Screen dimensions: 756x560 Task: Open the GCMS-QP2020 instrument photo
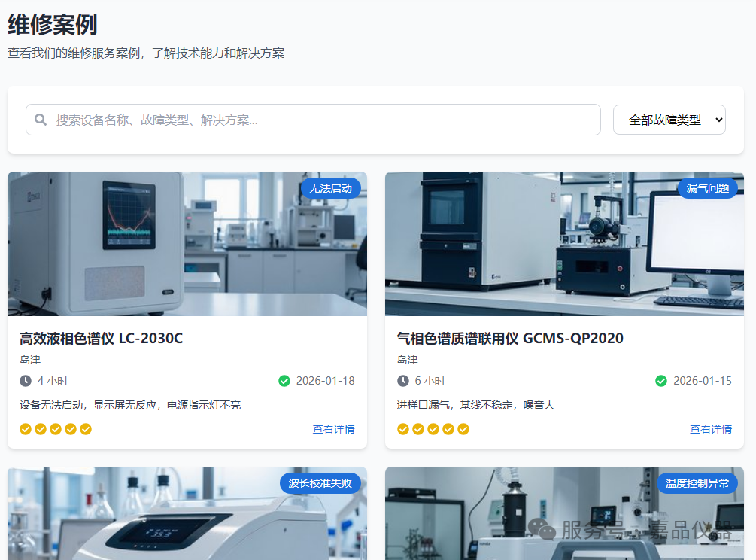tap(565, 244)
